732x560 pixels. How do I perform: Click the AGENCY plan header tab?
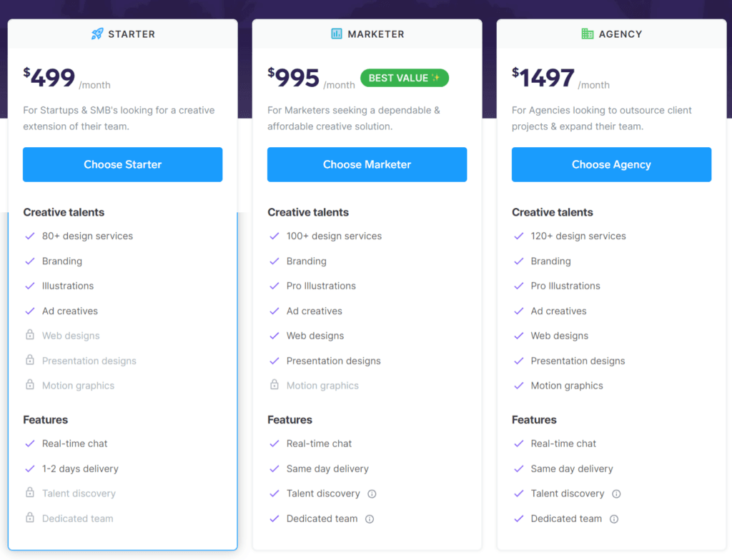(x=611, y=34)
